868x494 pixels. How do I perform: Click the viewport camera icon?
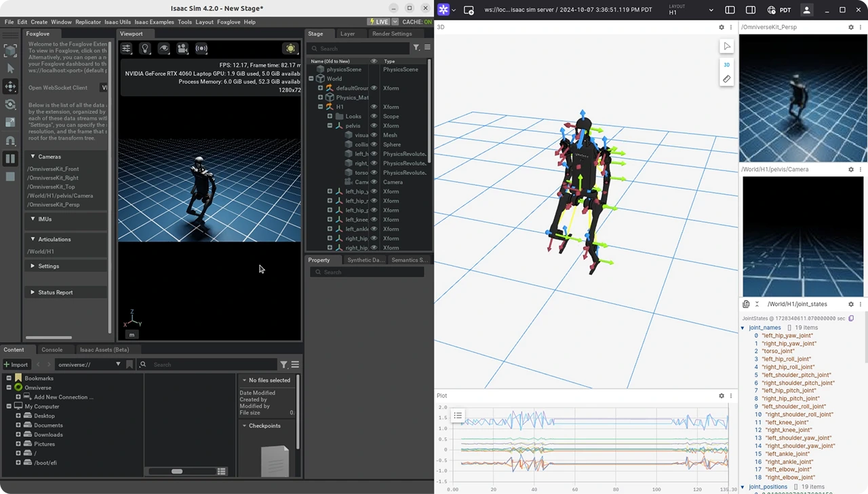(182, 48)
